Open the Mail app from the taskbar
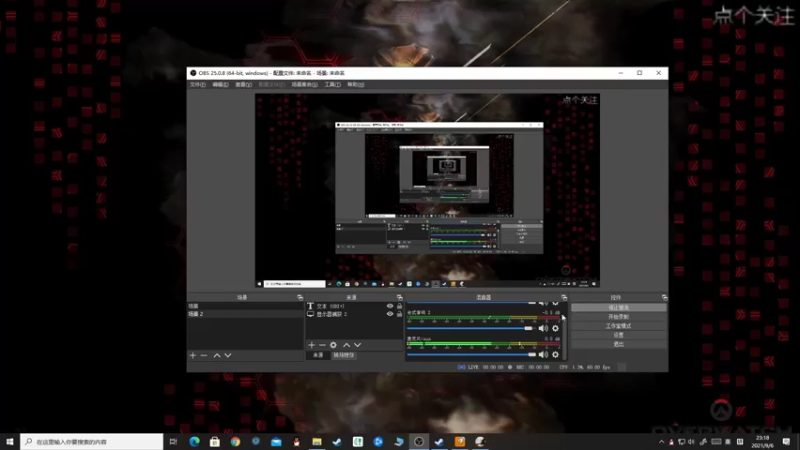The image size is (800, 450). click(x=276, y=441)
